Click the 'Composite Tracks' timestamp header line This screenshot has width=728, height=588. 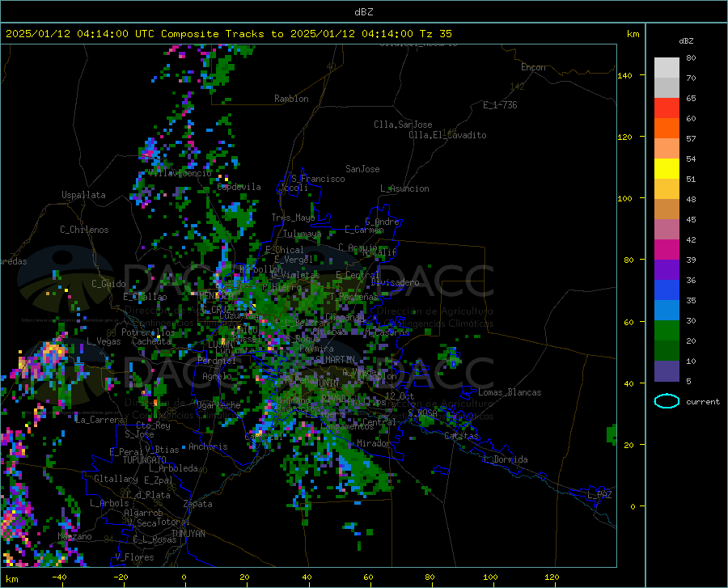(228, 34)
